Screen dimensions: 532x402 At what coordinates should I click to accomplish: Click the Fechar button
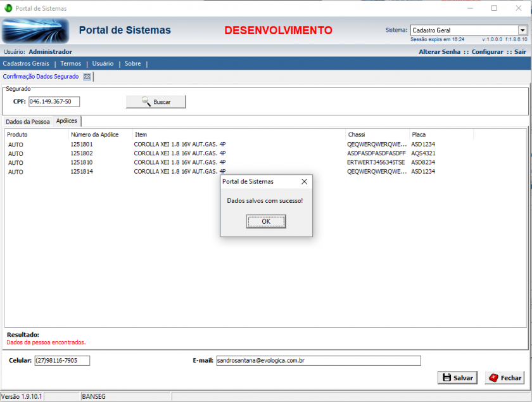[505, 377]
